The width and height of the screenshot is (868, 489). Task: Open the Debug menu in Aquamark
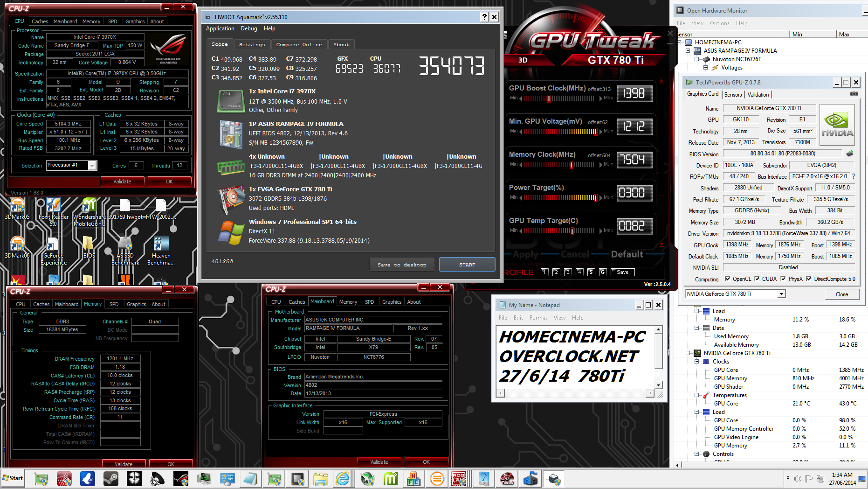(249, 28)
